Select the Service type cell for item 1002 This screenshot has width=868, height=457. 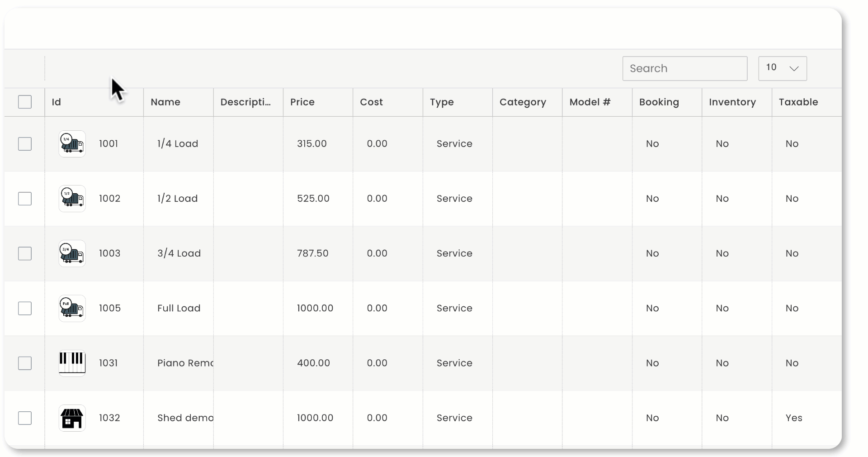pyautogui.click(x=454, y=198)
